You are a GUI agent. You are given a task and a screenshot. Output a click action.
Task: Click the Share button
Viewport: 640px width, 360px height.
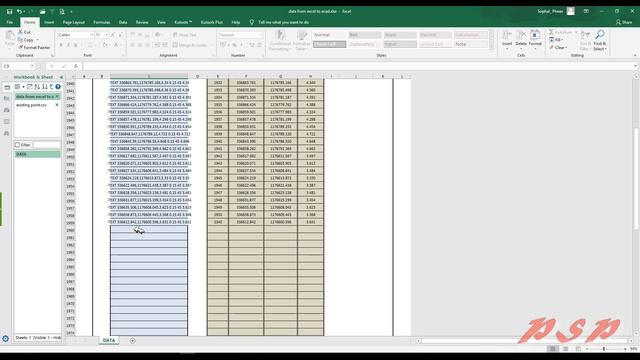pyautogui.click(x=624, y=22)
